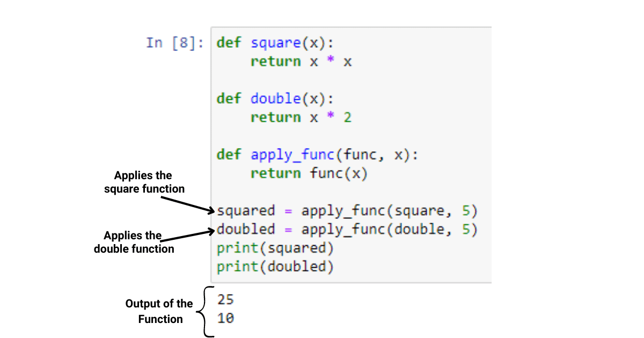Click the "Output of the Function" label
Screen dimensions: 644x338
(159, 311)
